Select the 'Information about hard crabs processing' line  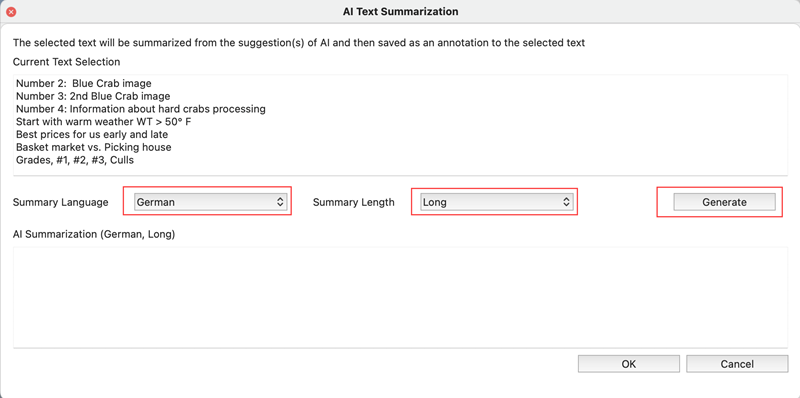click(141, 109)
